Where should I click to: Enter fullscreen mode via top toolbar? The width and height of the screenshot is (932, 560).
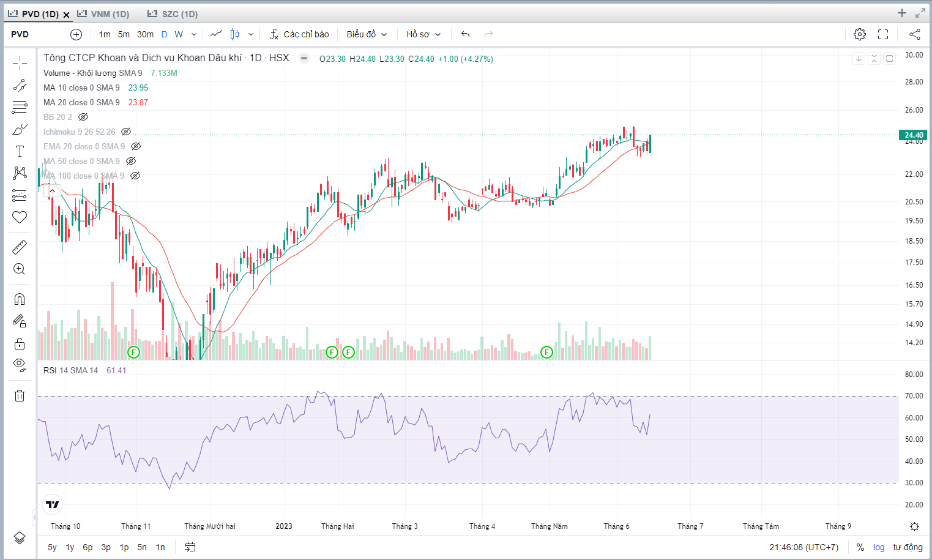pyautogui.click(x=883, y=34)
